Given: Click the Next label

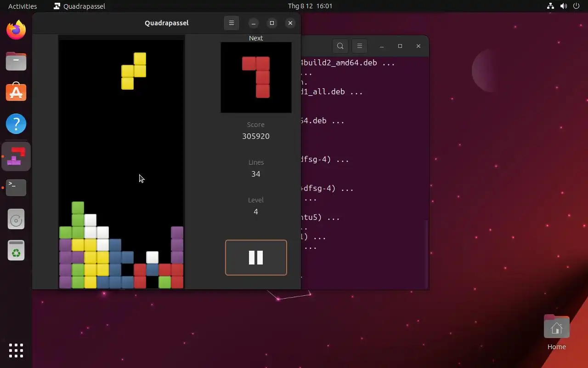Looking at the screenshot, I should [256, 38].
